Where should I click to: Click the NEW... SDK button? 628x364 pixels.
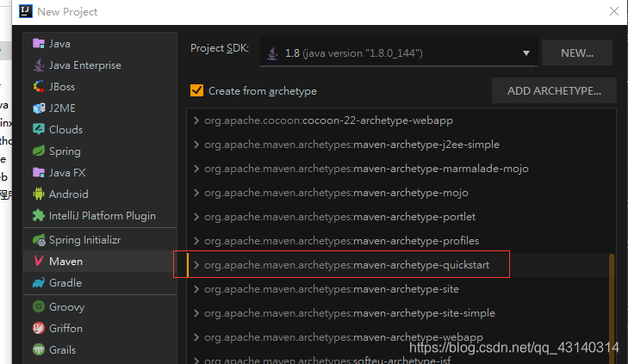pos(576,52)
